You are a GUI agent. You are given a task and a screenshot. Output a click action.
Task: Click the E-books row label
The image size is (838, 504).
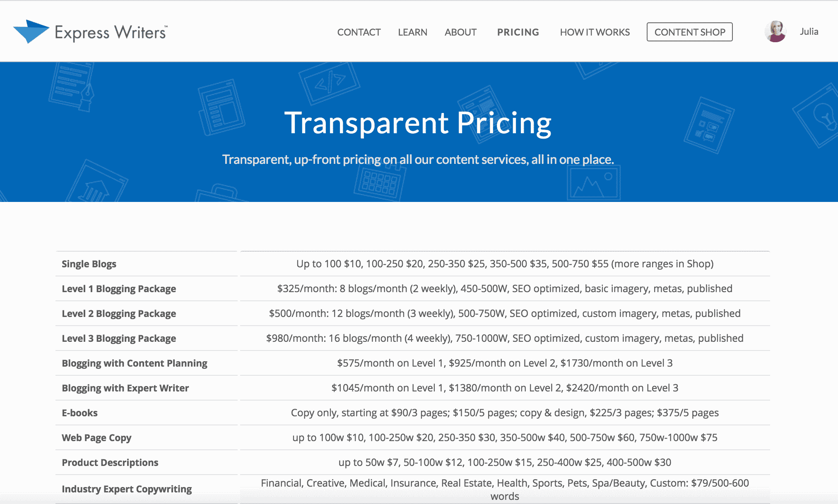[x=79, y=413]
